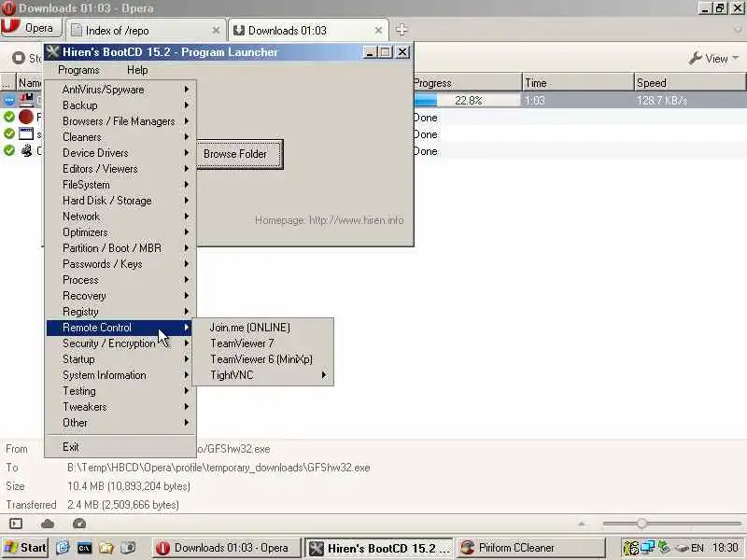Open Help menu in Hiren's launcher
The height and width of the screenshot is (560, 747).
pos(137,70)
